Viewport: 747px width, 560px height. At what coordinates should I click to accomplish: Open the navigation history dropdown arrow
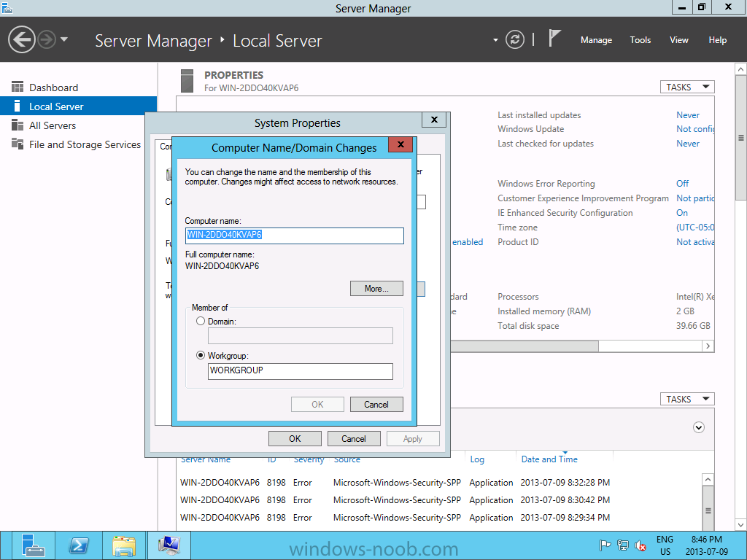click(64, 39)
